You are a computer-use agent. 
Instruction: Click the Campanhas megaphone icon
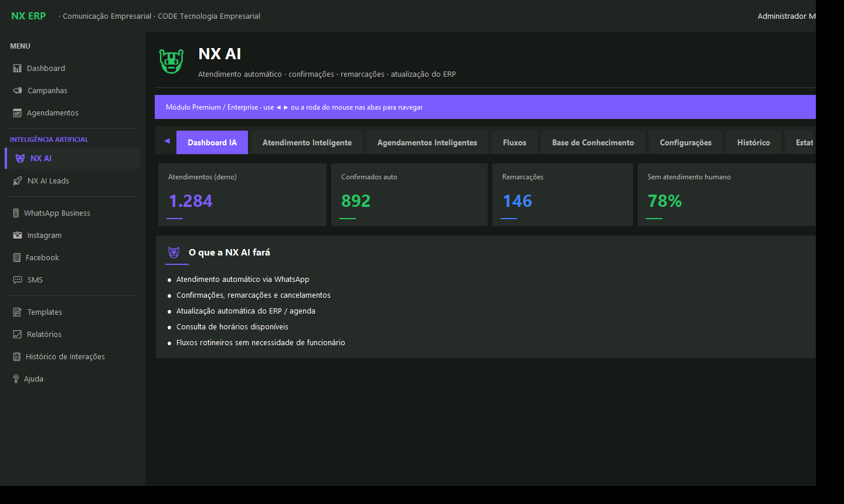coord(18,91)
